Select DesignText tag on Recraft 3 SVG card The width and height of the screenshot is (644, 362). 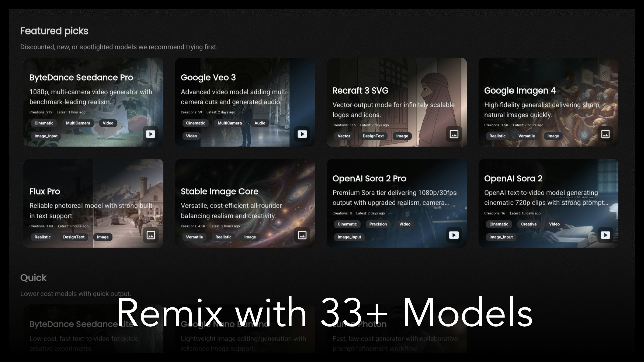373,136
